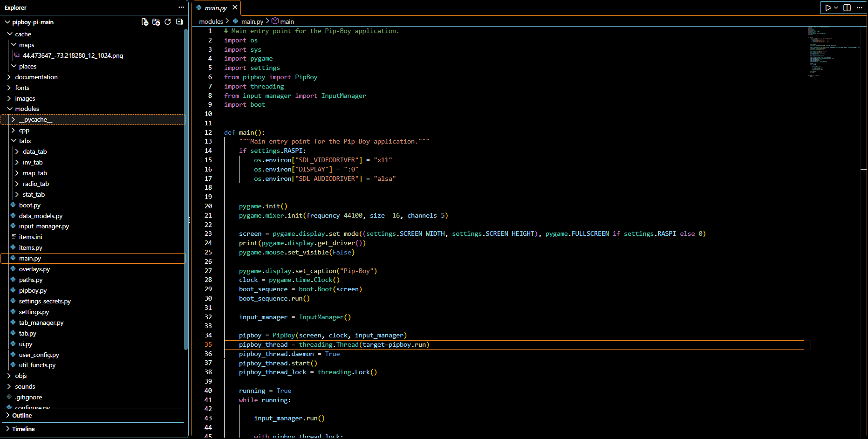Click the New Folder icon in Explorer

click(156, 22)
